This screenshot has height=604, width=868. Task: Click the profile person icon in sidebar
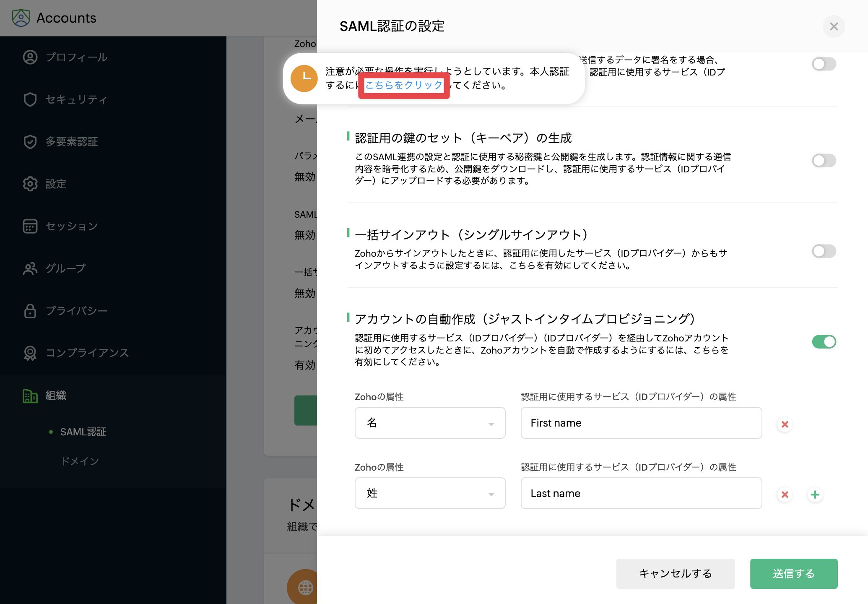coord(30,57)
